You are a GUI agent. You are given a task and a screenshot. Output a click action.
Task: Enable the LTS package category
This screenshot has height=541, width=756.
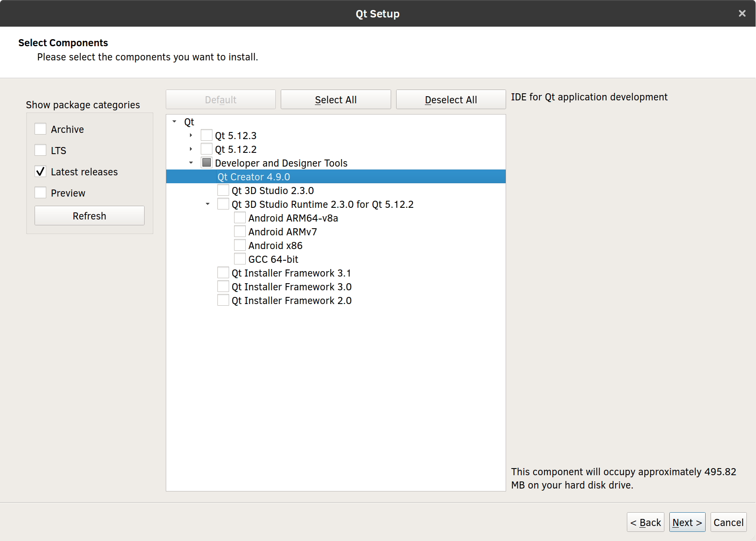point(40,150)
